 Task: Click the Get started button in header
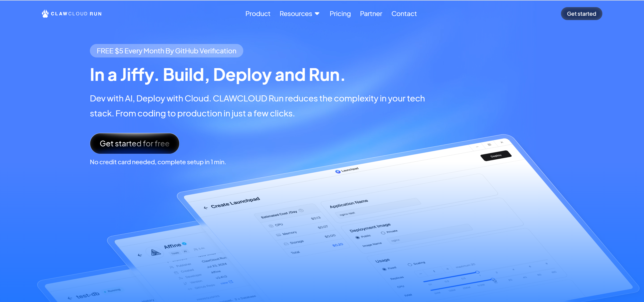coord(582,14)
